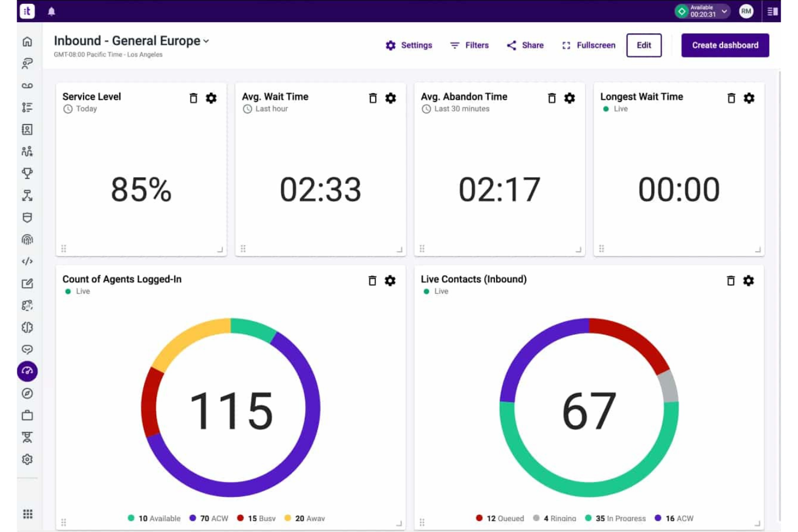798x532 pixels.
Task: Select the Share option in the dashboard toolbar
Action: (x=524, y=45)
